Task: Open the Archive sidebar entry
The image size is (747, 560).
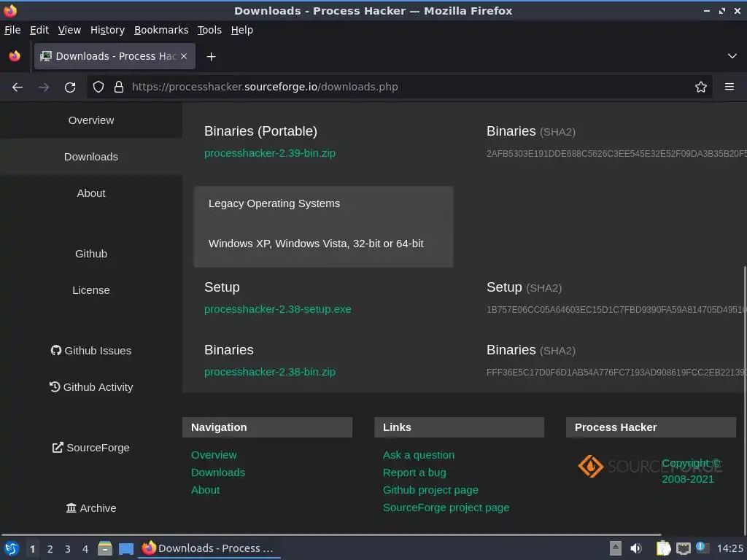Action: [x=91, y=508]
